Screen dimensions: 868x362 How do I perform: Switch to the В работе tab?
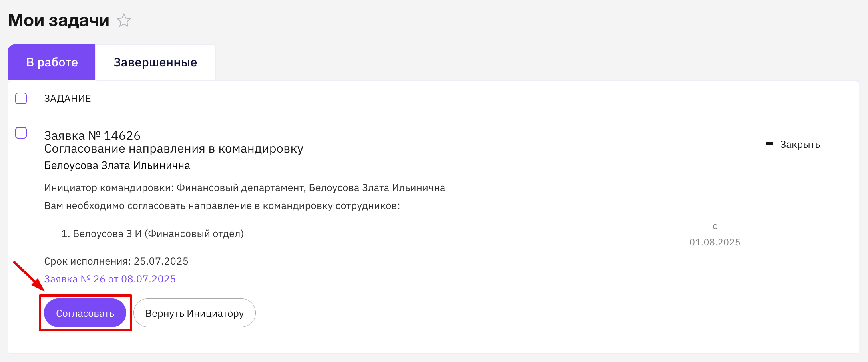pos(52,62)
